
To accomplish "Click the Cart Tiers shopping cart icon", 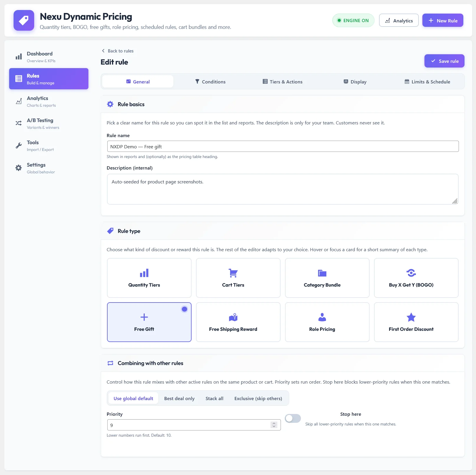I will (233, 273).
